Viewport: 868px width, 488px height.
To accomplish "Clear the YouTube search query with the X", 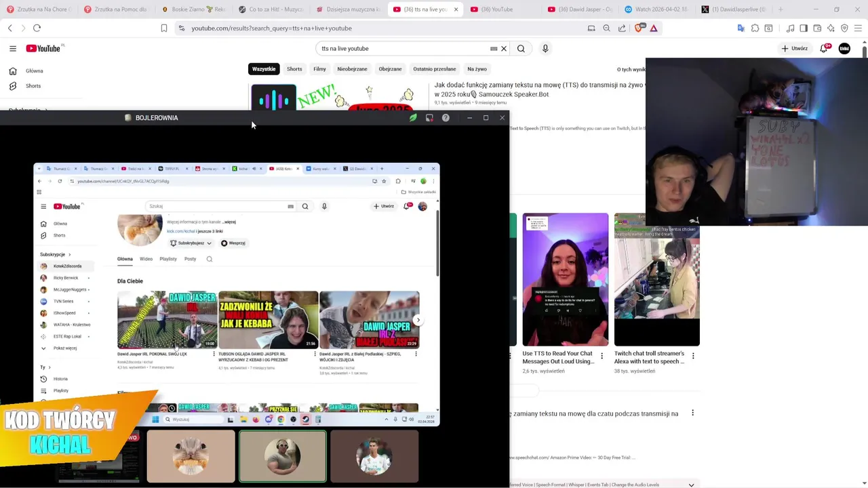I will (x=504, y=49).
